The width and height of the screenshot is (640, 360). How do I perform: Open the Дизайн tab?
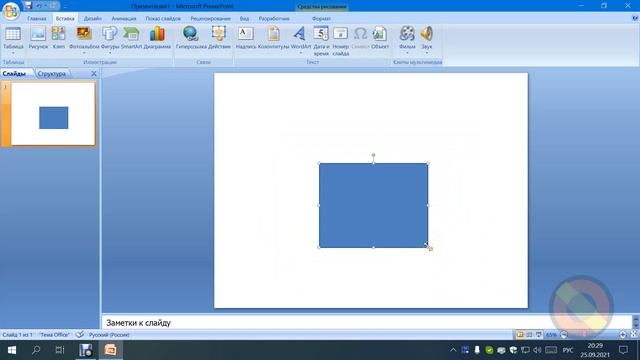pos(93,18)
